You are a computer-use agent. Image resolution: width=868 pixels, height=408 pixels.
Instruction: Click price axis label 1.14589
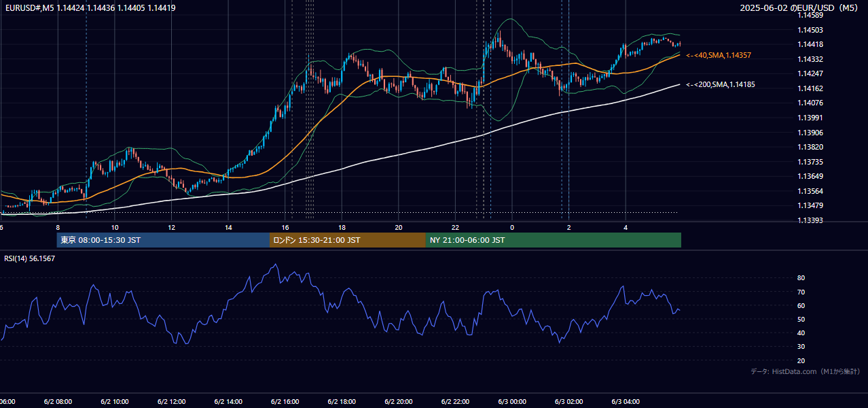810,15
